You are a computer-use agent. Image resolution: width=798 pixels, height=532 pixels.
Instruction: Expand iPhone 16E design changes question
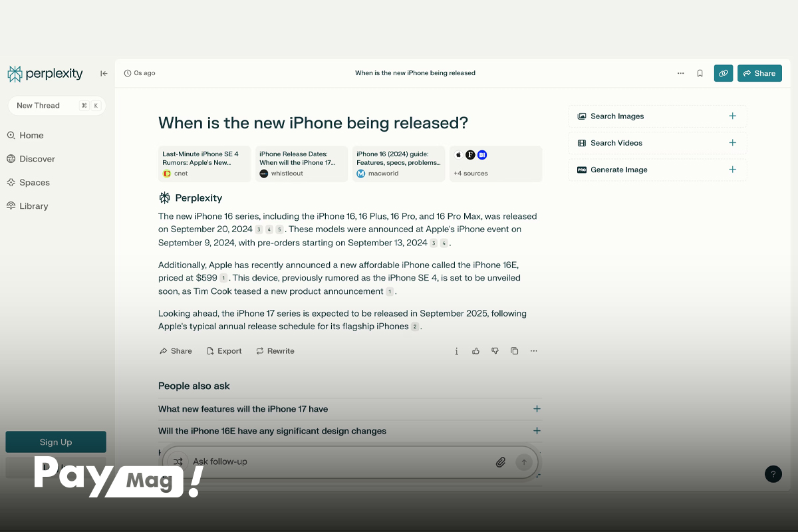350,431
